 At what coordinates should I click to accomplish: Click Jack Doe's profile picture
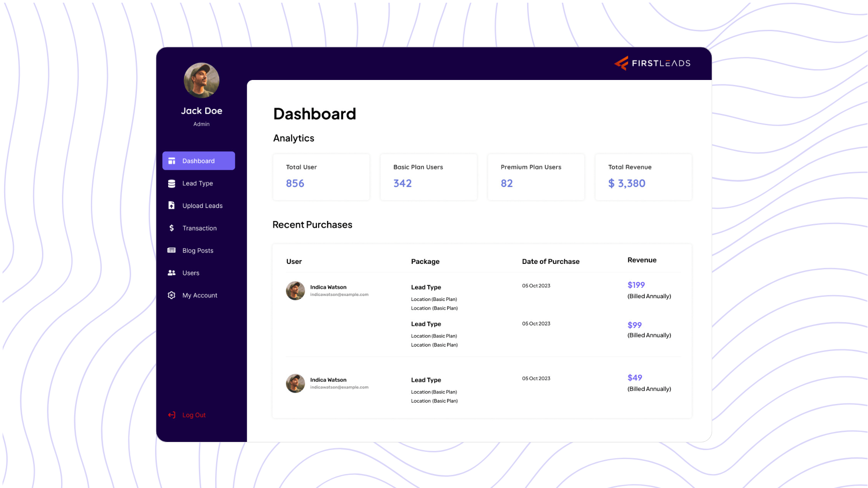202,80
